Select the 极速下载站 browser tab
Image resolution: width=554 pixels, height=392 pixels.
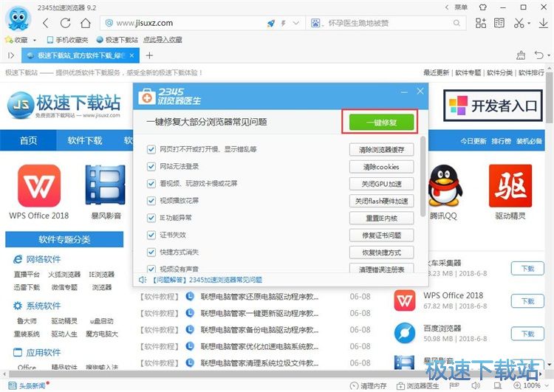pyautogui.click(x=81, y=55)
